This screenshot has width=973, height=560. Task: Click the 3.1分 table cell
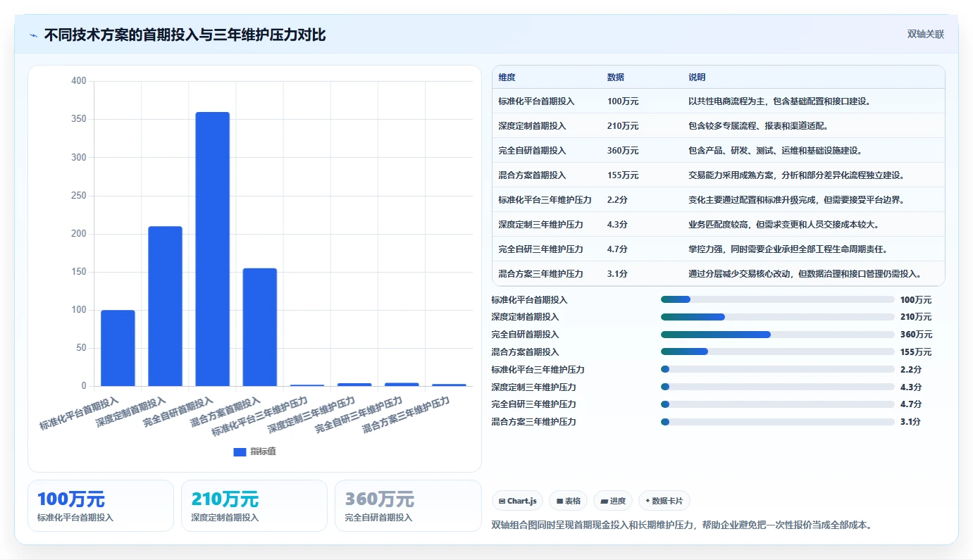coord(617,274)
